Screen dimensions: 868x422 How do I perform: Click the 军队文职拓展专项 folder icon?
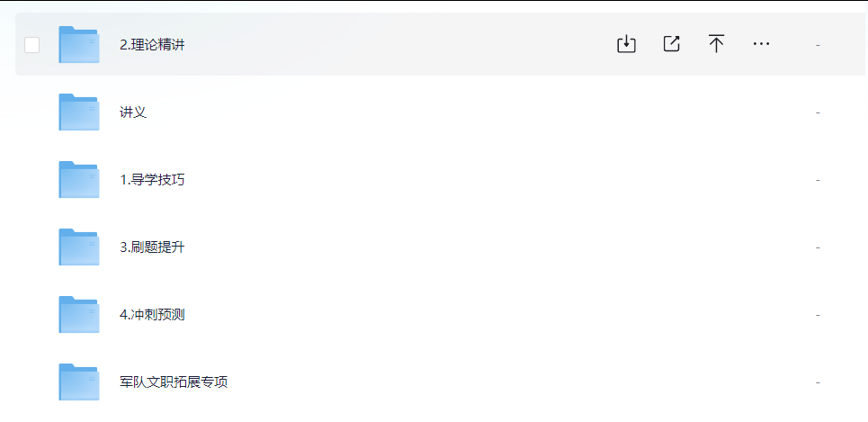pos(79,382)
